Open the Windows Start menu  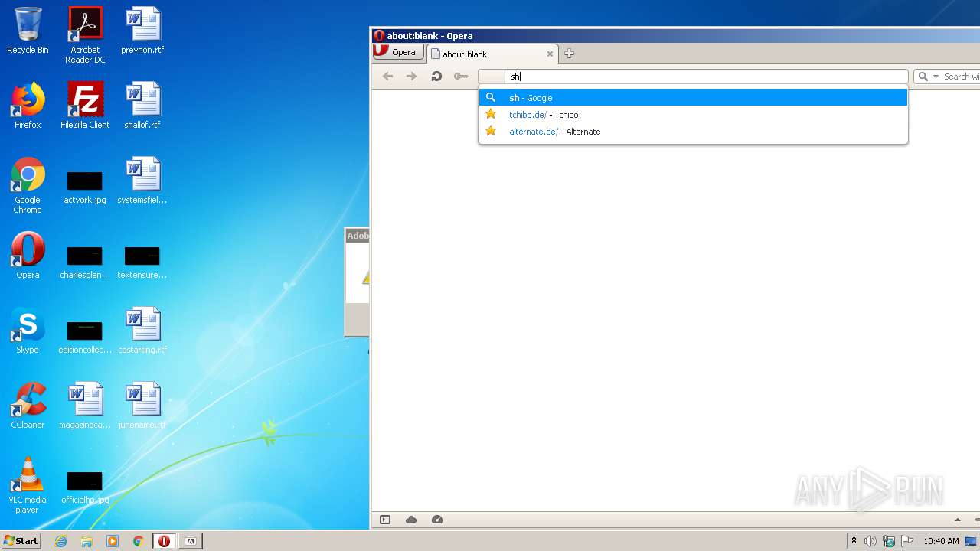[21, 540]
